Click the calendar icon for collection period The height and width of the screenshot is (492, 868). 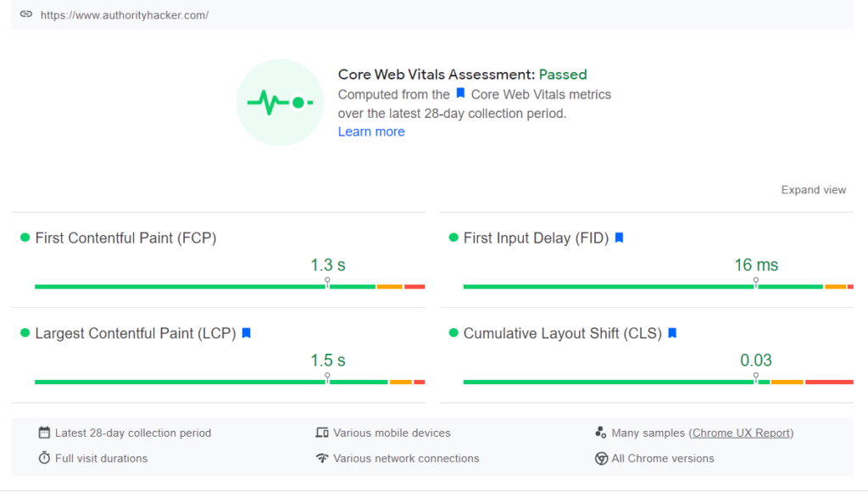[44, 433]
